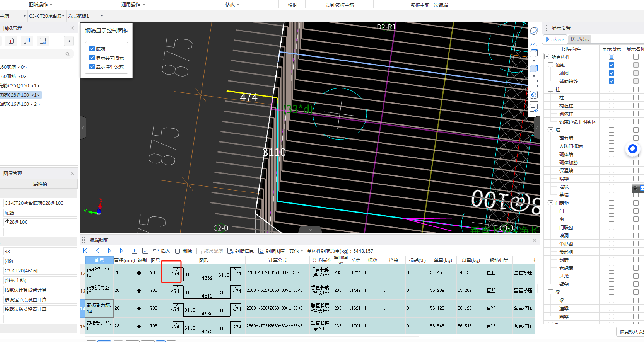
Task: Collapse the 门窗洞 tree node
Action: click(x=550, y=203)
